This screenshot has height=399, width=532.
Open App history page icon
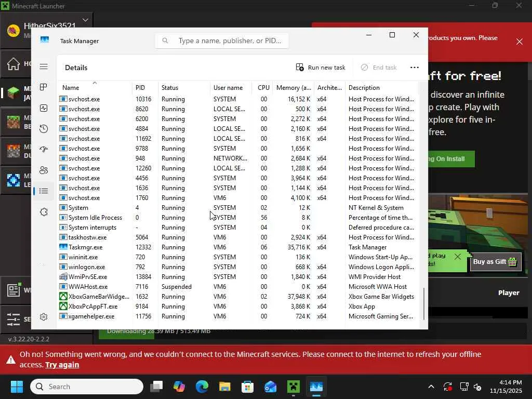pyautogui.click(x=44, y=129)
